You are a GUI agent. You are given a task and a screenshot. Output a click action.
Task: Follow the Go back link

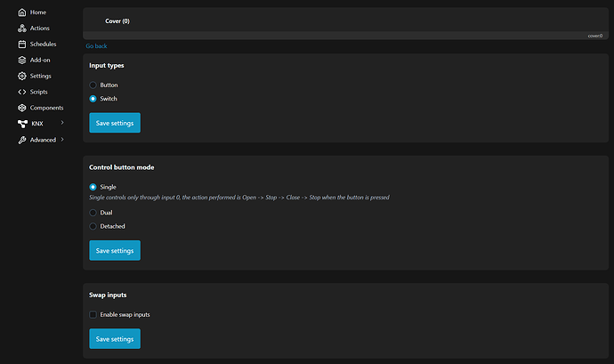pos(96,45)
